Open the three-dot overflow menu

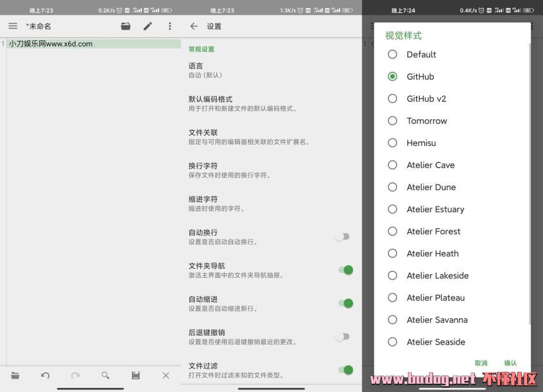[x=169, y=26]
